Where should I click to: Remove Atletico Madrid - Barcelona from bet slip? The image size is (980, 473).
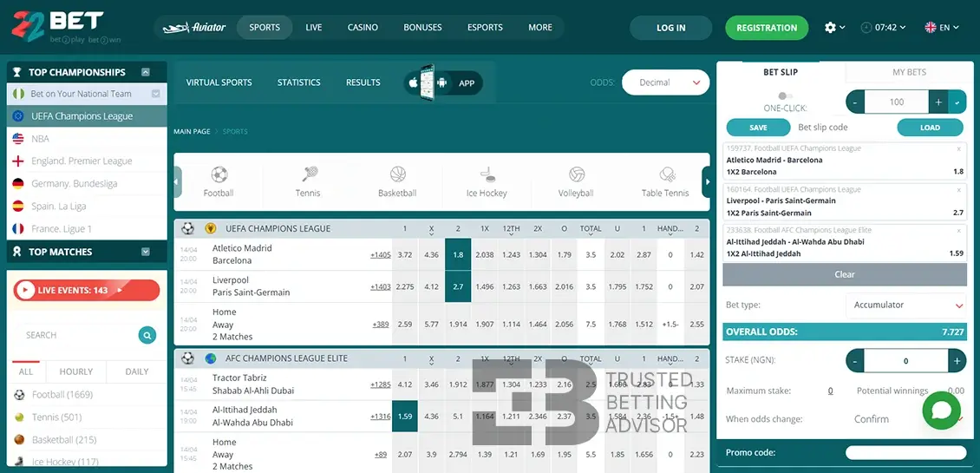tap(959, 149)
